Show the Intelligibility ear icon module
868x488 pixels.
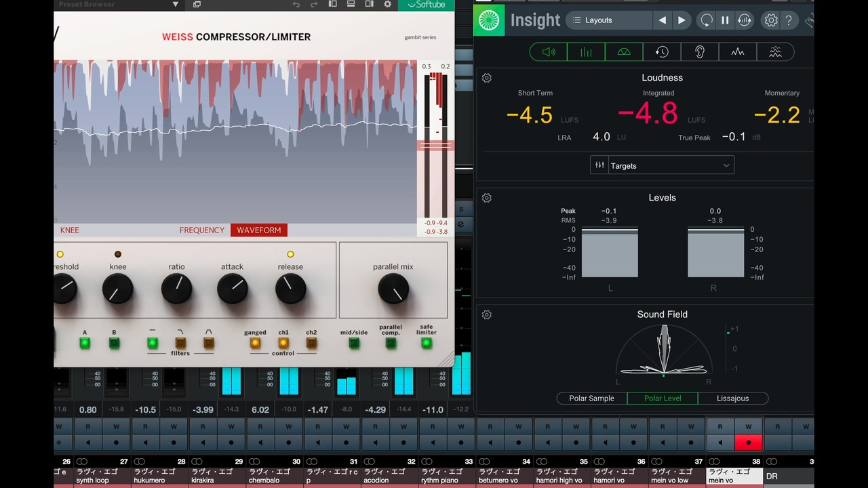pos(700,52)
